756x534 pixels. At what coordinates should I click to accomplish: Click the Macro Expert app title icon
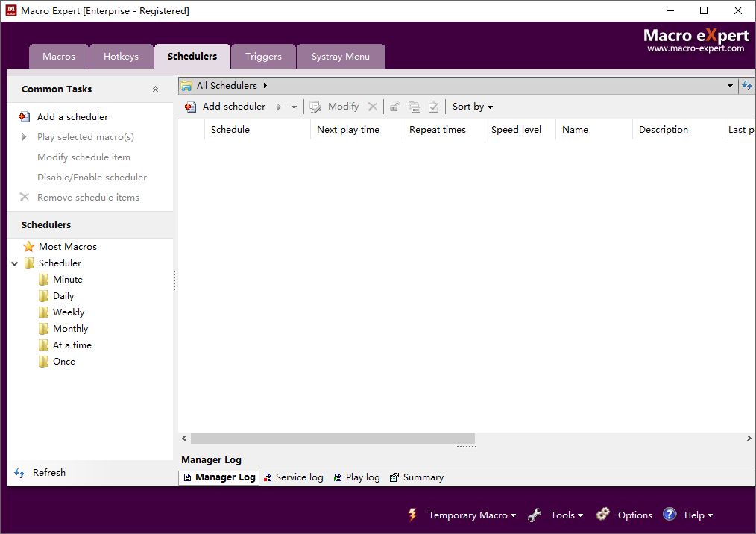[10, 10]
